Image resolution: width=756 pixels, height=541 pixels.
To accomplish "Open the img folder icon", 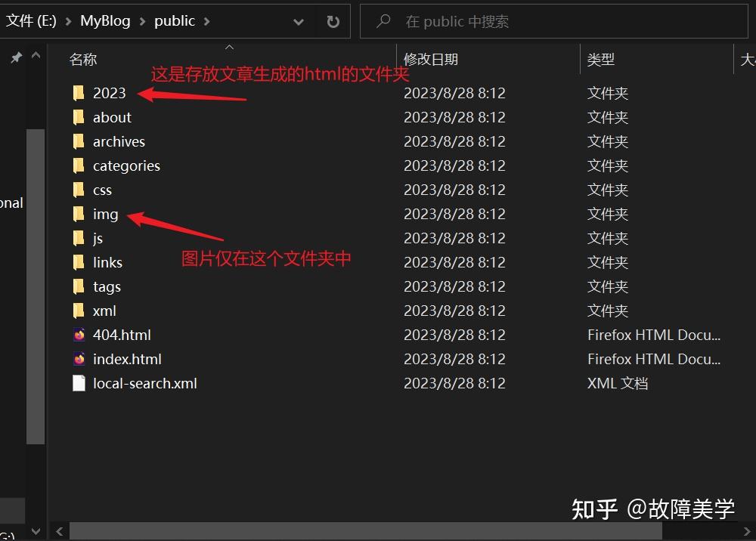I will [79, 214].
